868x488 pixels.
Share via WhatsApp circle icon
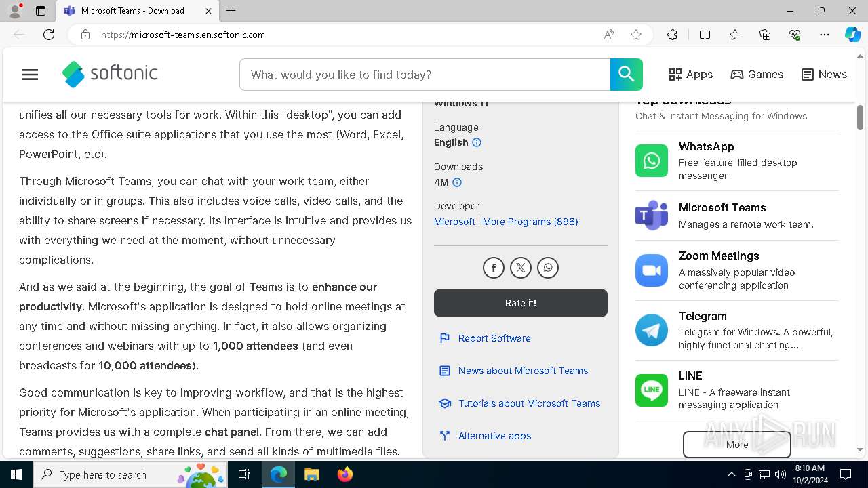coord(548,268)
